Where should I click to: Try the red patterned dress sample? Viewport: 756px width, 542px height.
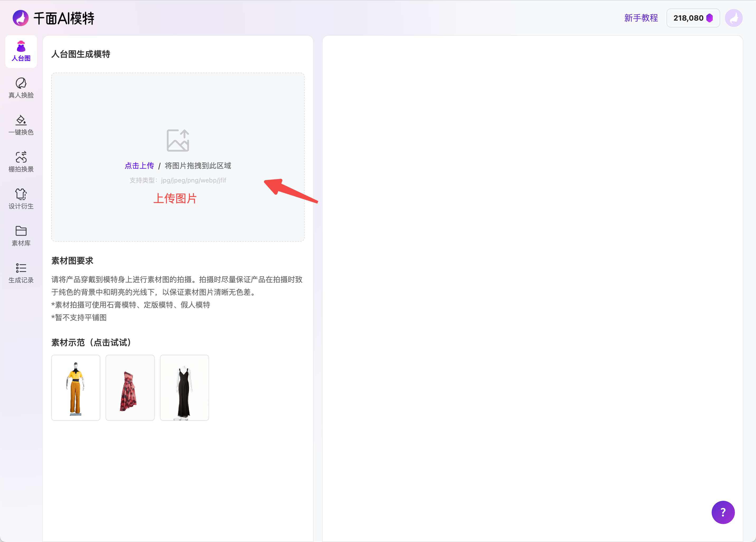point(130,387)
